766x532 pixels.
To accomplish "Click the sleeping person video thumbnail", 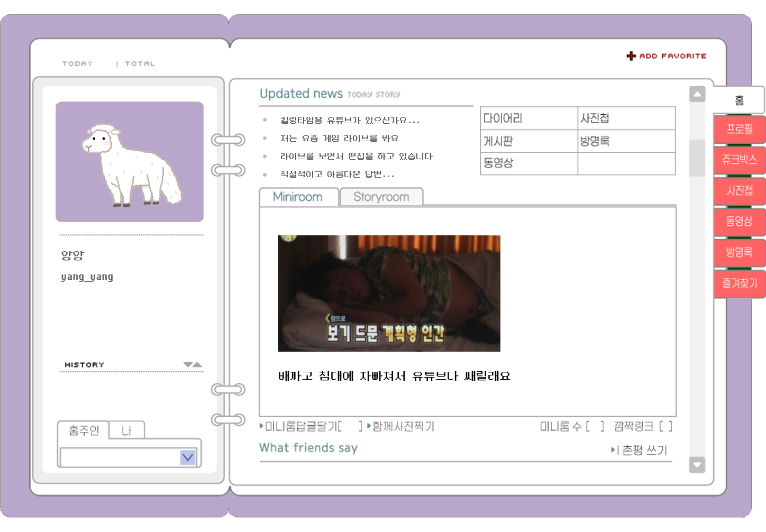I will [389, 293].
